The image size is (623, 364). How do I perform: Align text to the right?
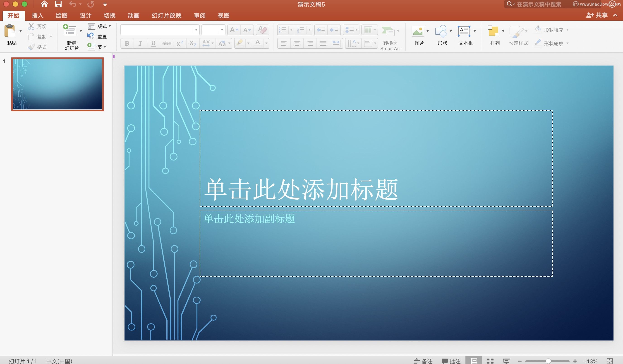(310, 43)
